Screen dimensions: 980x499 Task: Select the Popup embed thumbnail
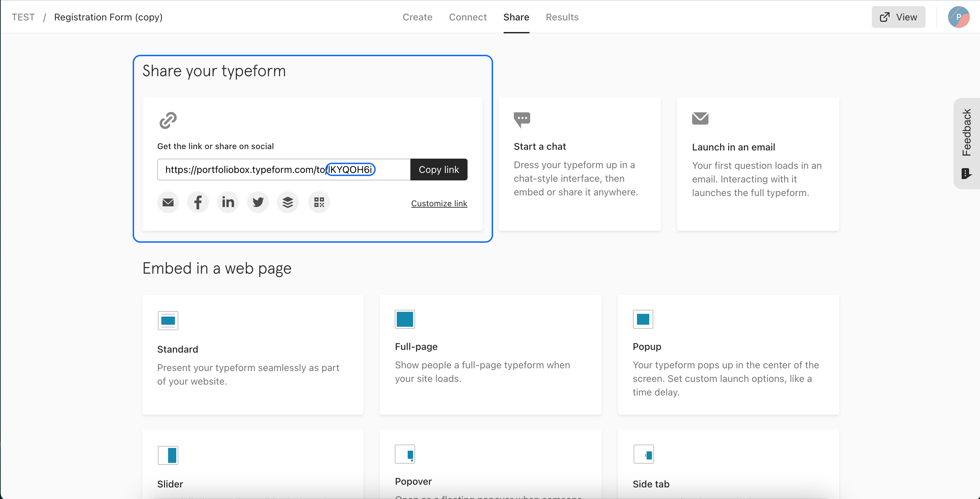point(642,319)
